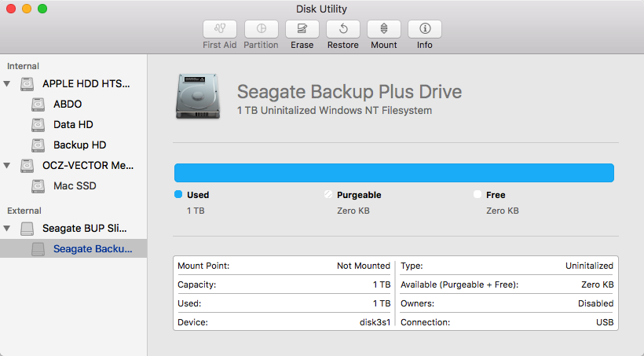
Task: Collapse the APPLE HDD HTS disk tree
Action: coord(7,84)
